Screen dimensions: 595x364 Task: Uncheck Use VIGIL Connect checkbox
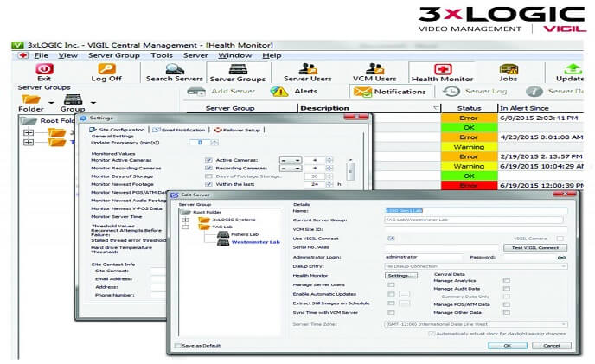391,239
